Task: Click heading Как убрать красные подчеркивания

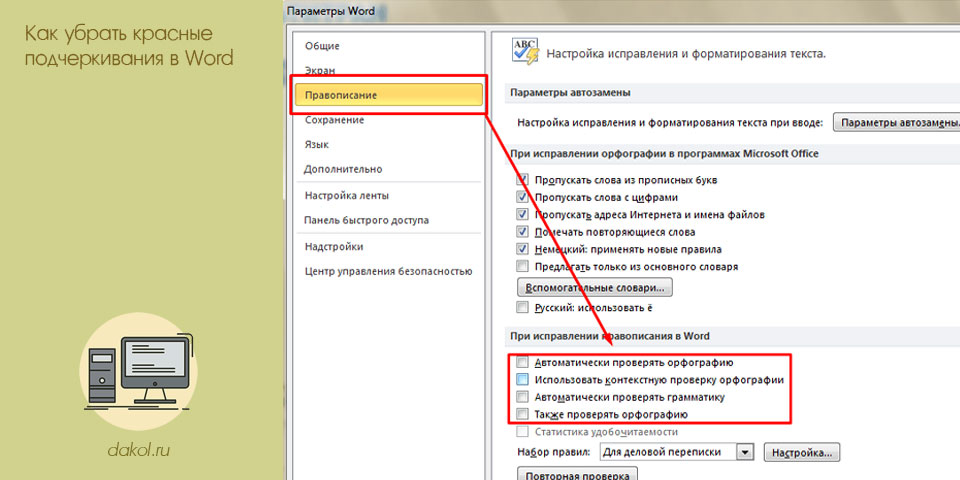Action: pos(129,45)
